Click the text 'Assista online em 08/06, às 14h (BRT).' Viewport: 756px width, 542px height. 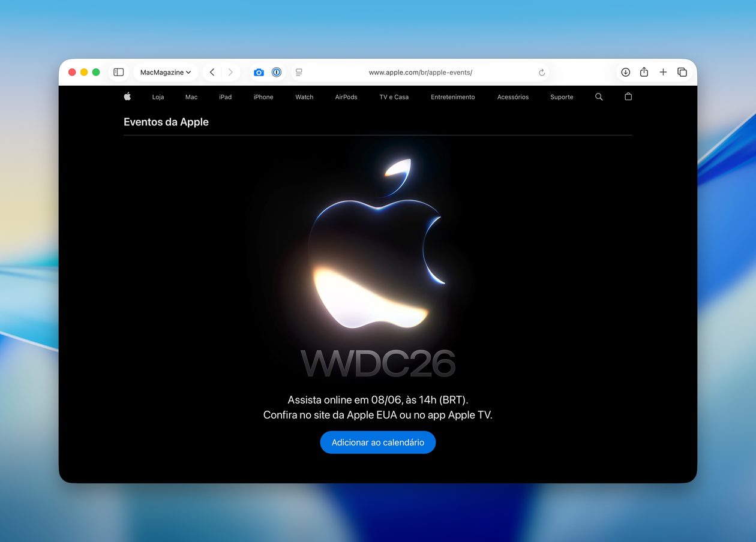pos(378,400)
